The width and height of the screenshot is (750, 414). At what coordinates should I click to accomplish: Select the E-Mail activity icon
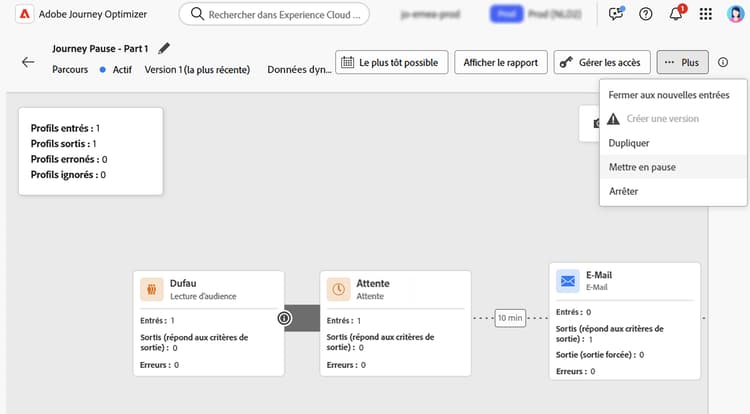click(568, 282)
